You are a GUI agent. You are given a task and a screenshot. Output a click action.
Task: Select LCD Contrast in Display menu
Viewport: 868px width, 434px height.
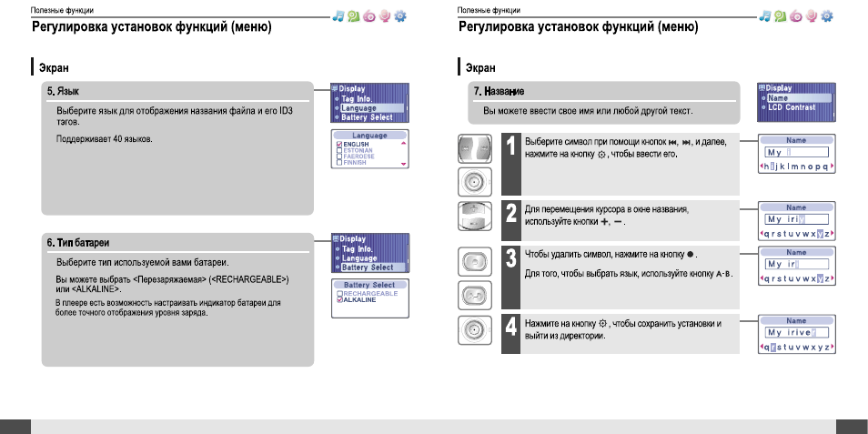pos(792,107)
